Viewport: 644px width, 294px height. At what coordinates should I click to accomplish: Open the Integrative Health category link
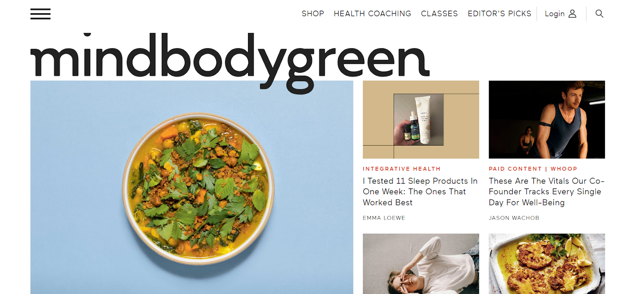click(402, 169)
